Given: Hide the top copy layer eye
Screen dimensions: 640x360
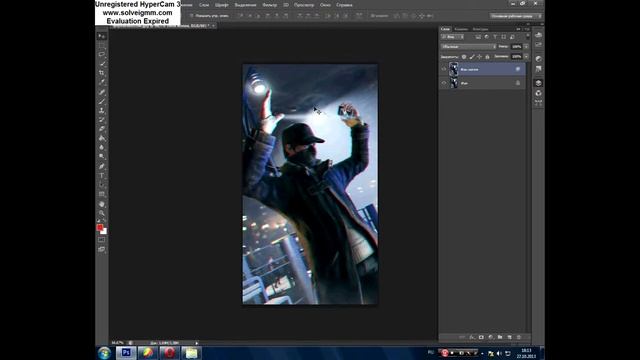Looking at the screenshot, I should [444, 69].
